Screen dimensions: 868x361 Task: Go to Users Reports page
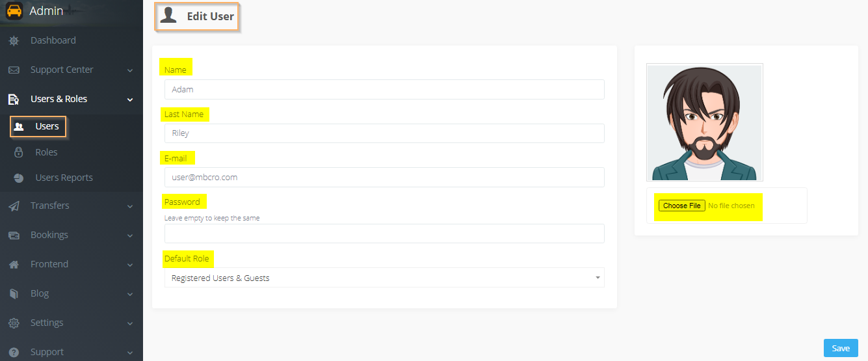coord(64,178)
